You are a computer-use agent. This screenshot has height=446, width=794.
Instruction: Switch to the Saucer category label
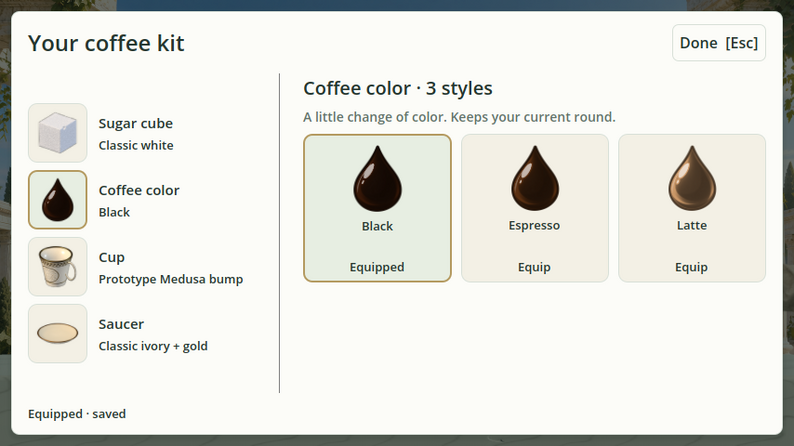pyautogui.click(x=121, y=324)
